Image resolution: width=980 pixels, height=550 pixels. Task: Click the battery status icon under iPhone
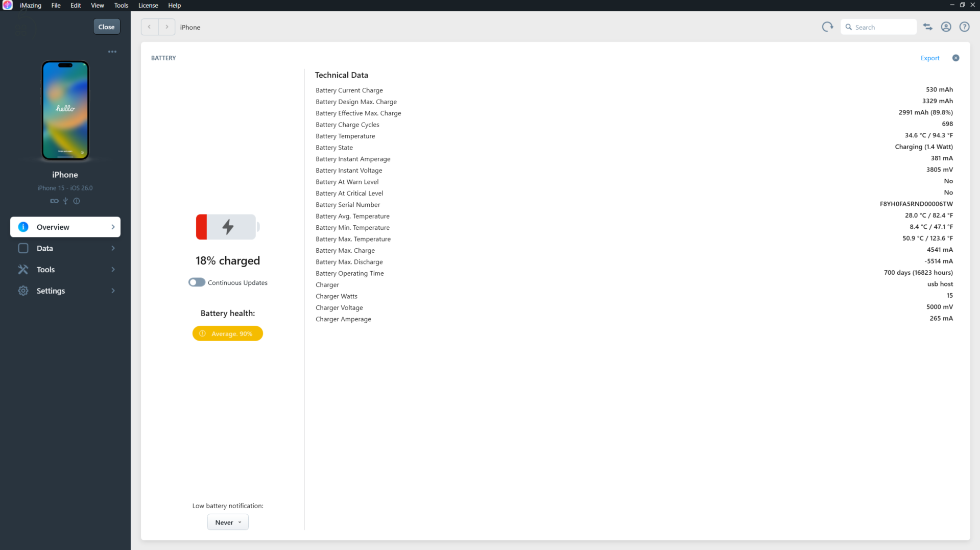54,201
